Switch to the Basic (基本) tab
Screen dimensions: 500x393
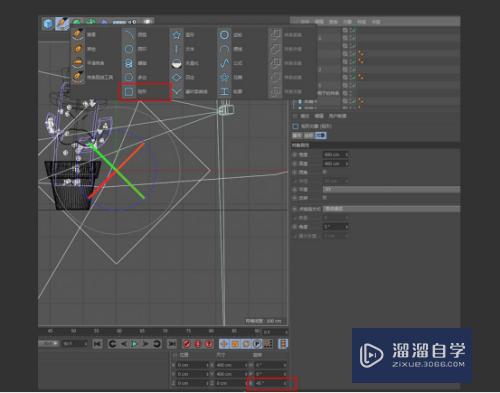coord(297,135)
